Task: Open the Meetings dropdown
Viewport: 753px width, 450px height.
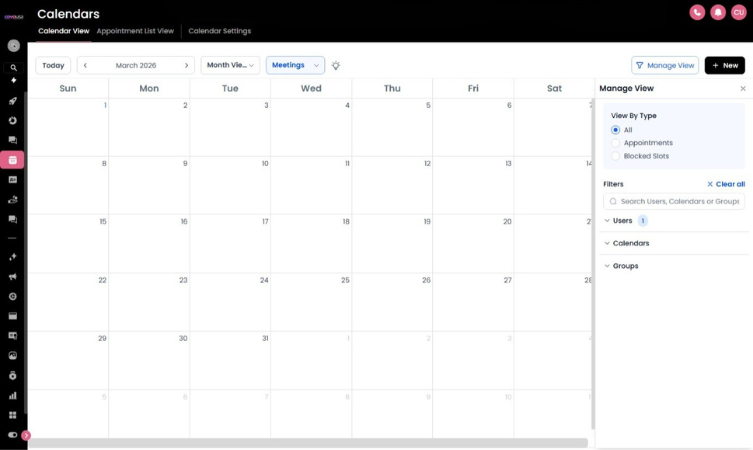Action: click(x=295, y=65)
